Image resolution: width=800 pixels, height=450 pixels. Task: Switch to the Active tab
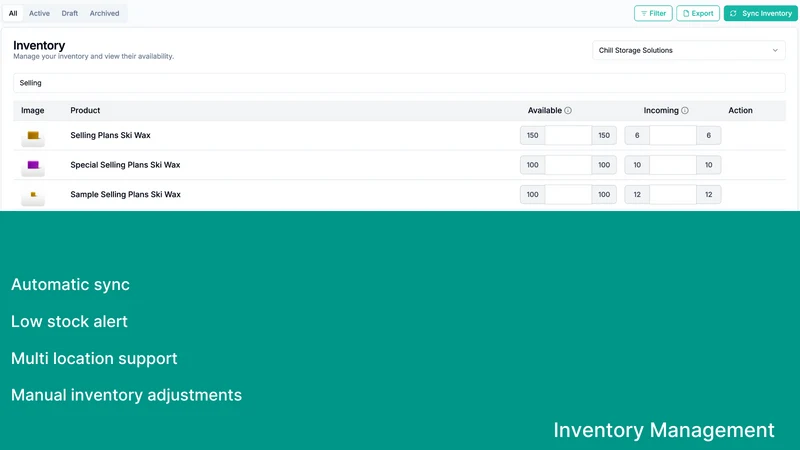(39, 13)
